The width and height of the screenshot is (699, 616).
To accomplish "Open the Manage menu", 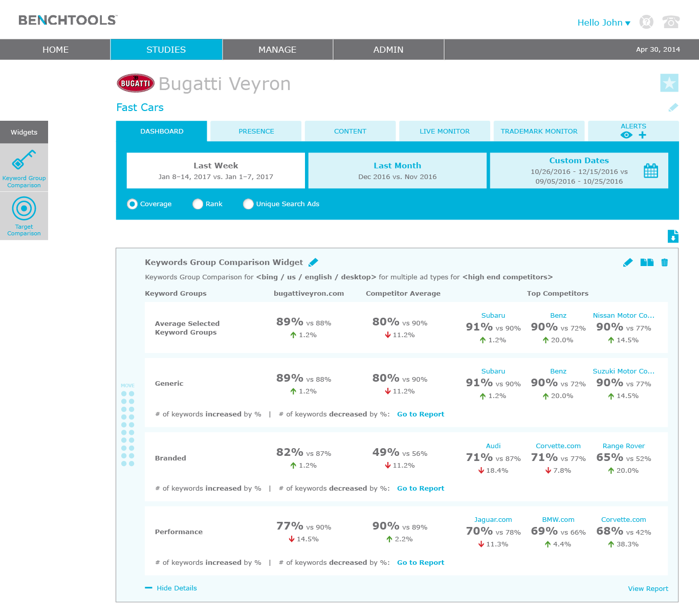I will 277,50.
